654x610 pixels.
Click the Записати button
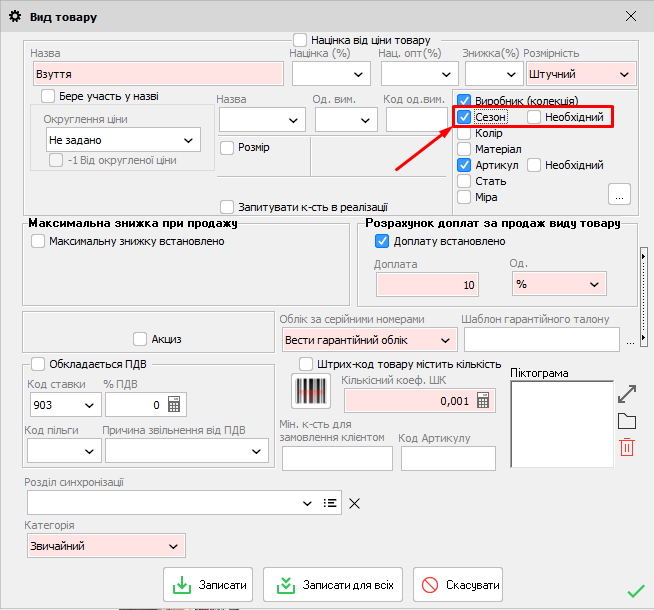tap(208, 584)
